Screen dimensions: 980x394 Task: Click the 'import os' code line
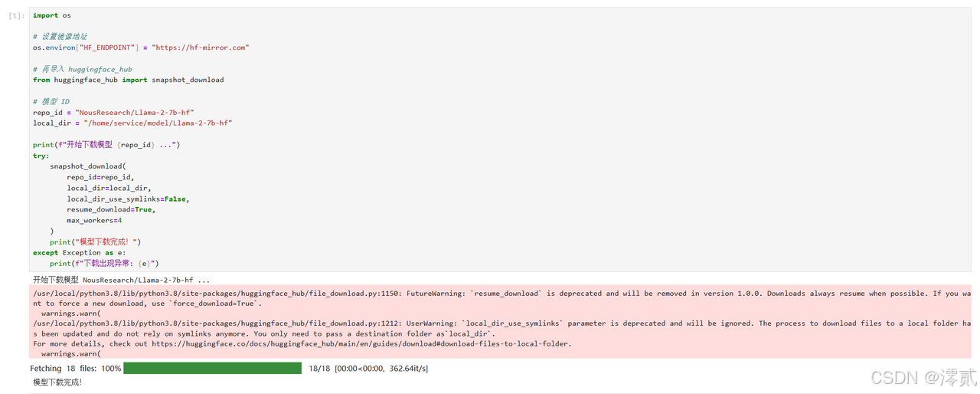pos(52,15)
